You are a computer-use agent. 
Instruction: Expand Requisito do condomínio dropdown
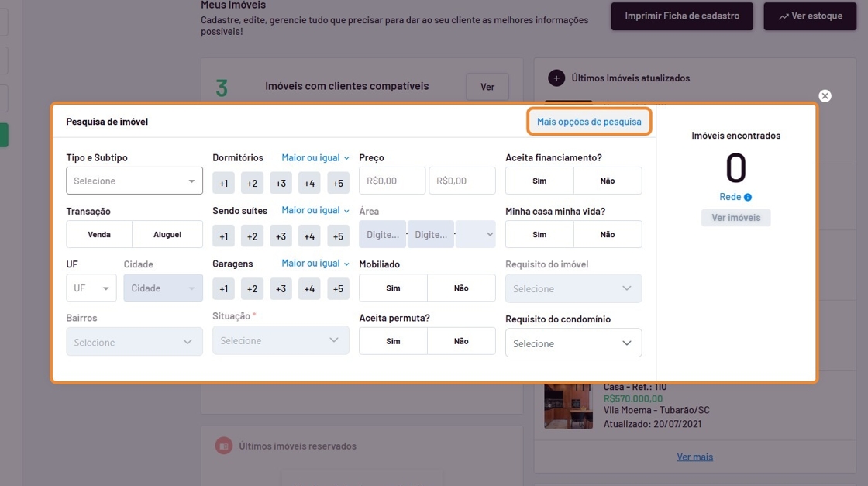tap(573, 343)
